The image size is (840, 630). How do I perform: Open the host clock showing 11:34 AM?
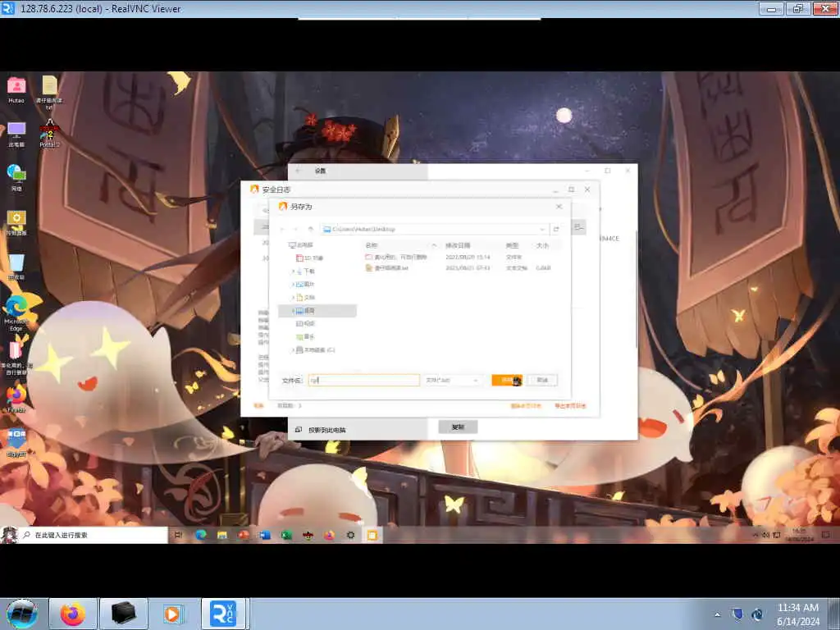797,614
